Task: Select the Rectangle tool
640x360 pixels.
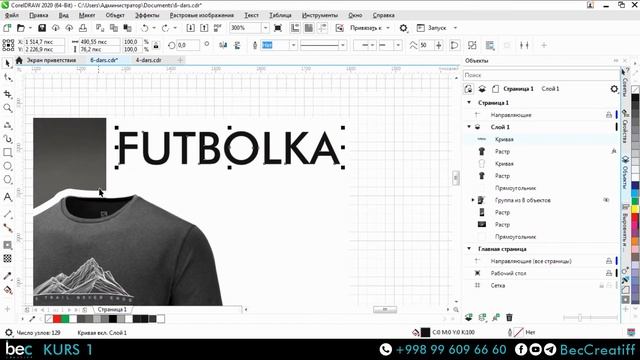Action: 7,153
